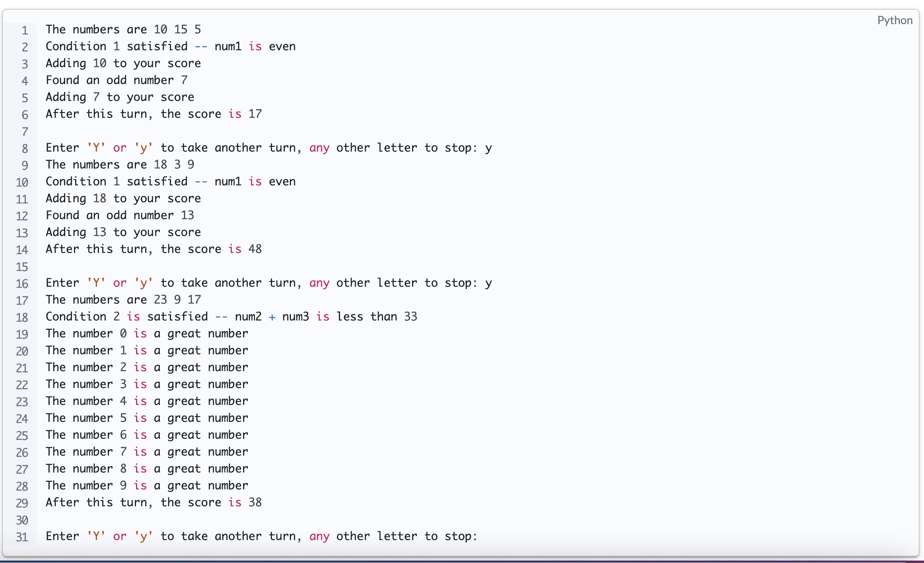Select line number 16 in the gutter
Image resolution: width=924 pixels, height=563 pixels.
[x=23, y=284]
